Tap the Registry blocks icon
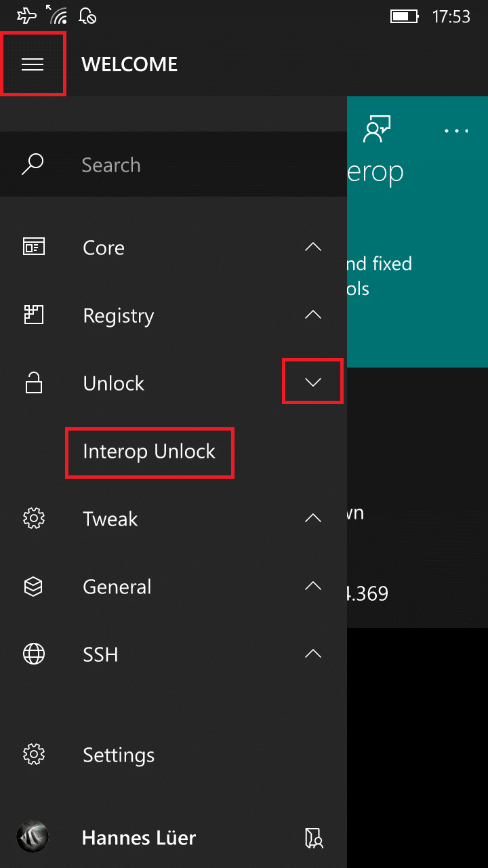The width and height of the screenshot is (488, 868). pos(33,315)
